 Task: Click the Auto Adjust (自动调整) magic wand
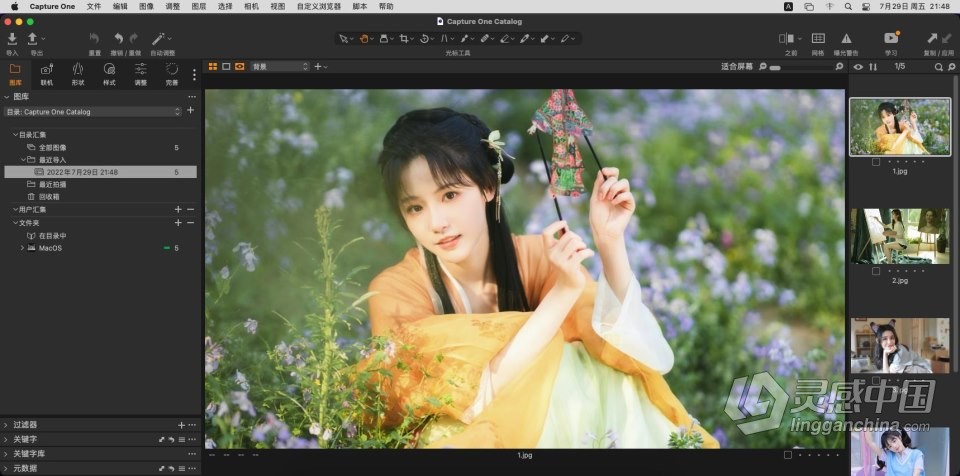pyautogui.click(x=160, y=39)
